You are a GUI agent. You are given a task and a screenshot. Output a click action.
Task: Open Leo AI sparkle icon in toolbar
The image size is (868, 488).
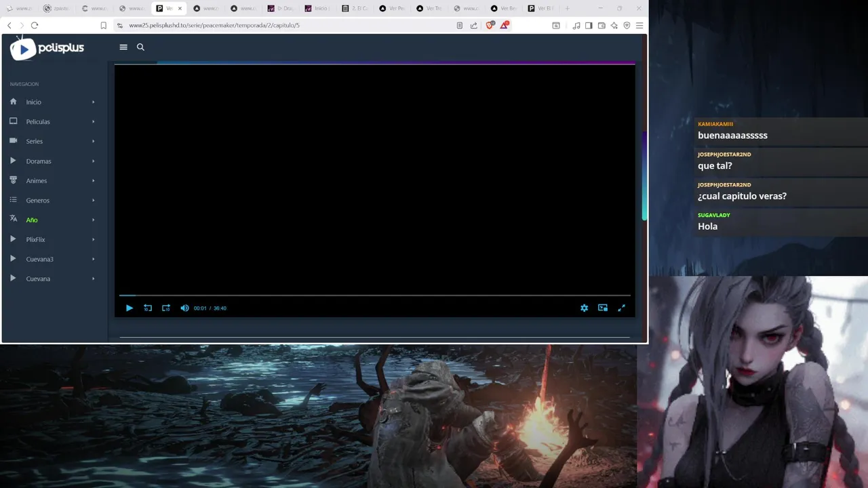[x=614, y=25]
